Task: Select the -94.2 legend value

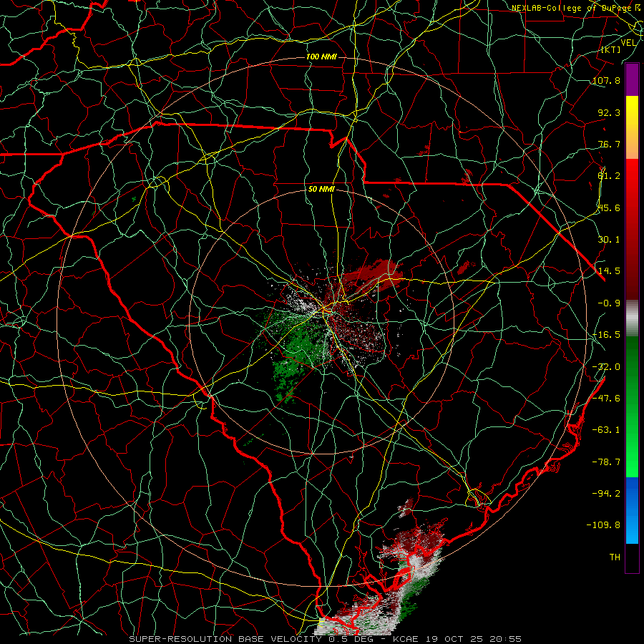Action: (606, 494)
